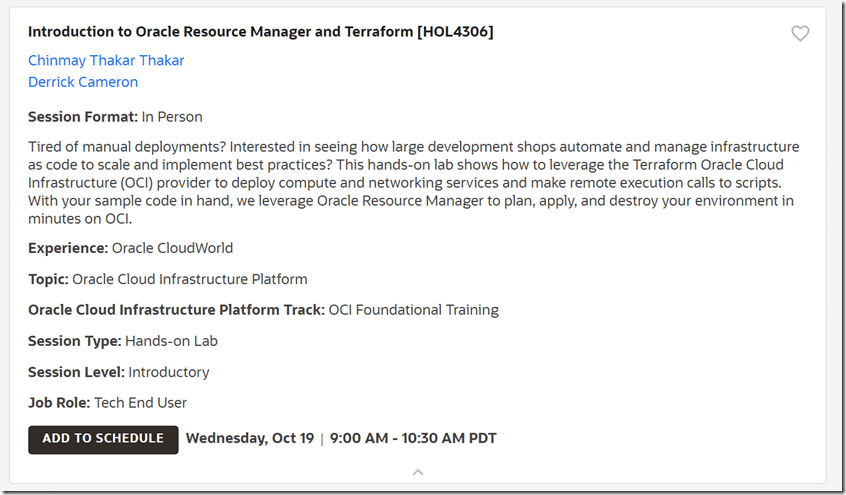Click the Experience label
Screen dimensions: 846x495
pos(68,248)
